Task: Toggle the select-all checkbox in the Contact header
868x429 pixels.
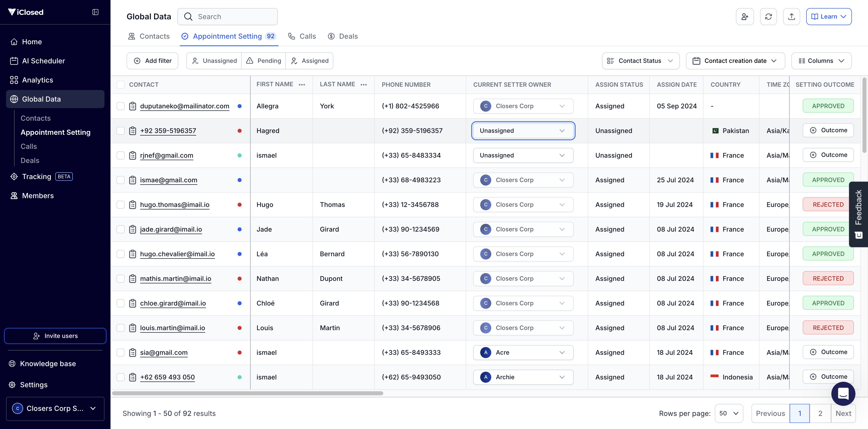Action: pos(120,85)
